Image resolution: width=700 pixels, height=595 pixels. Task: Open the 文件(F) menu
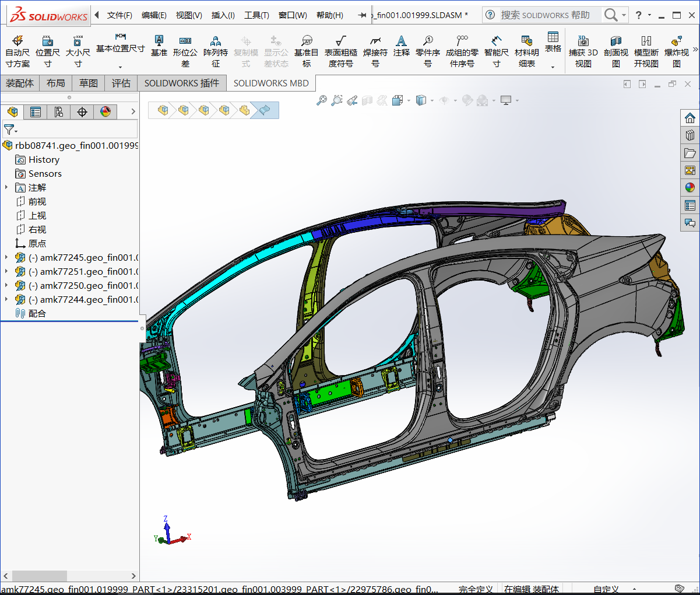119,15
